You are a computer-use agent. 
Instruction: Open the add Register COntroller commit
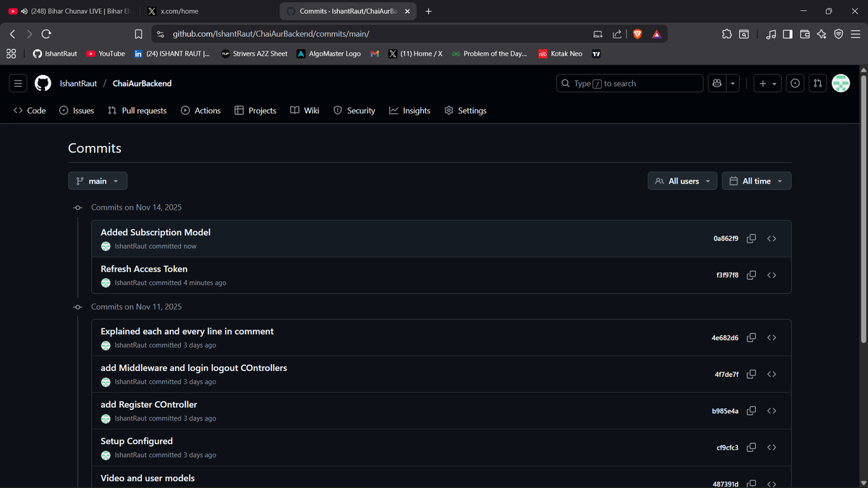pyautogui.click(x=149, y=404)
